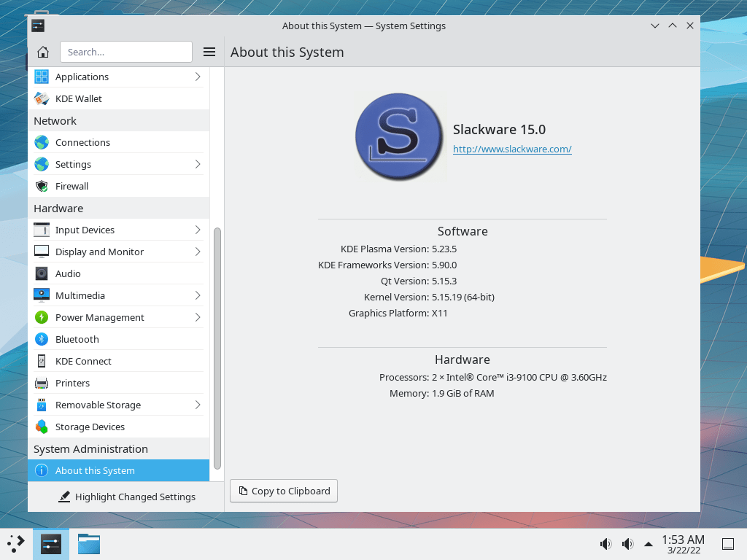The height and width of the screenshot is (560, 747).
Task: Open KDE Wallet via its wallet icon
Action: [x=42, y=98]
